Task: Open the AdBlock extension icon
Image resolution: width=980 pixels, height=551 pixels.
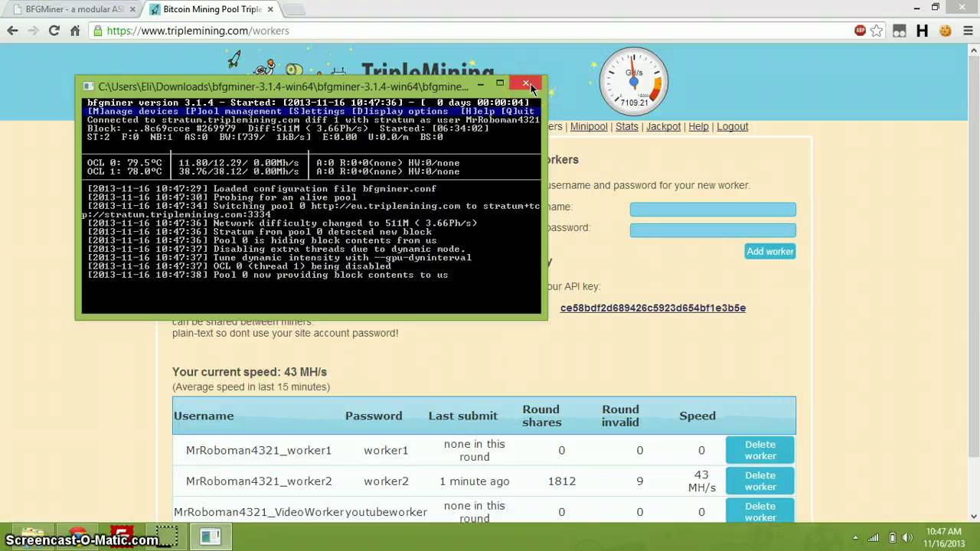Action: (x=861, y=31)
